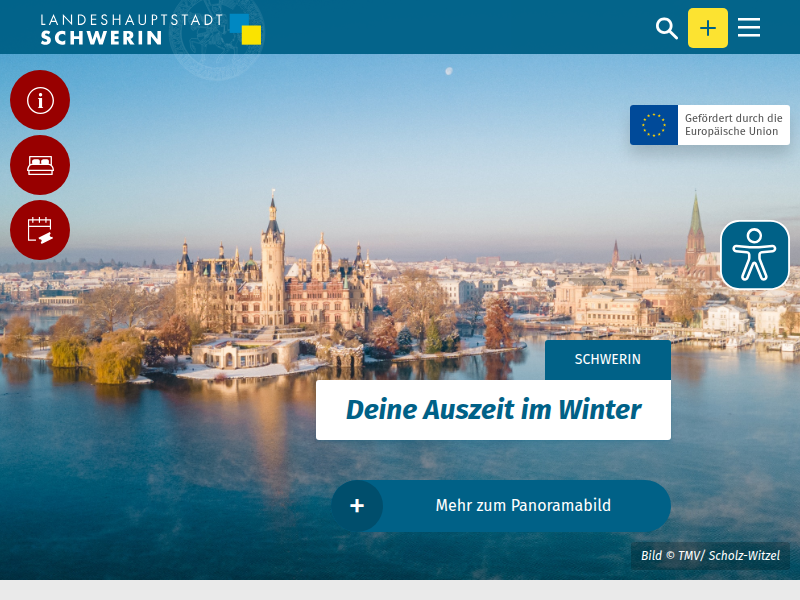Click the grey bar below the panorama

tap(400, 590)
